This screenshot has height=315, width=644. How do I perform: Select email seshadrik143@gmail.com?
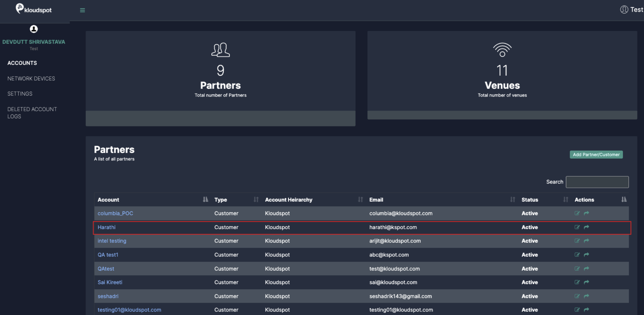(401, 296)
